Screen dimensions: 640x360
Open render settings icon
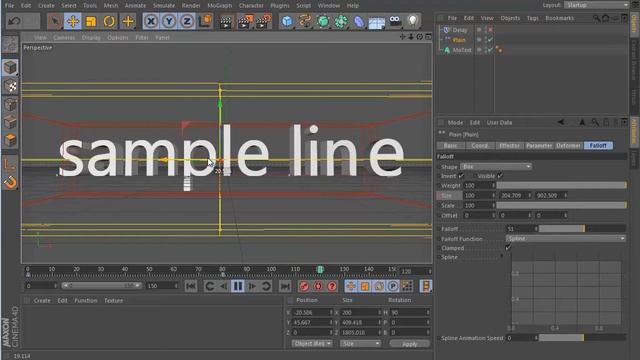(x=263, y=21)
